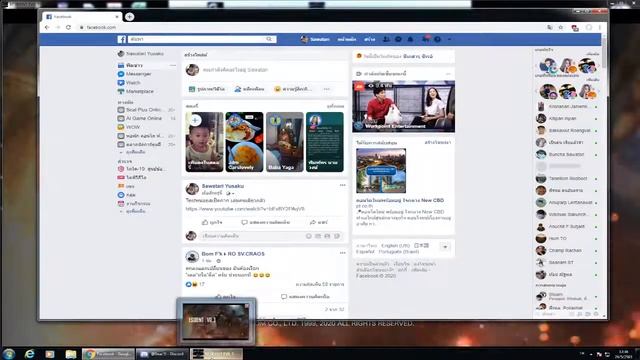Screen dimensions: 640x360
Task: Open the New CBD sponsored ad image
Action: point(381,171)
